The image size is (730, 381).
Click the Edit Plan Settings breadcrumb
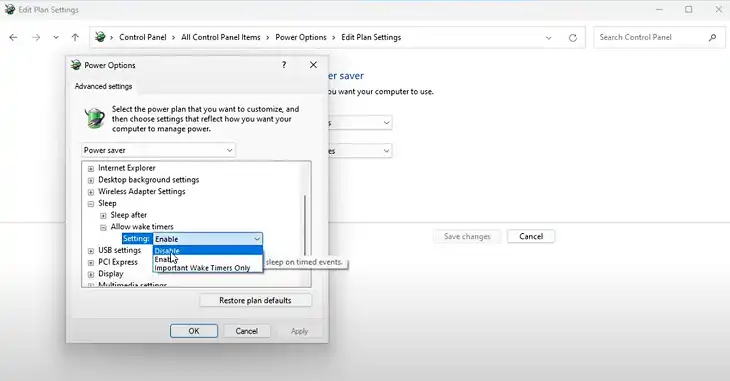click(371, 37)
